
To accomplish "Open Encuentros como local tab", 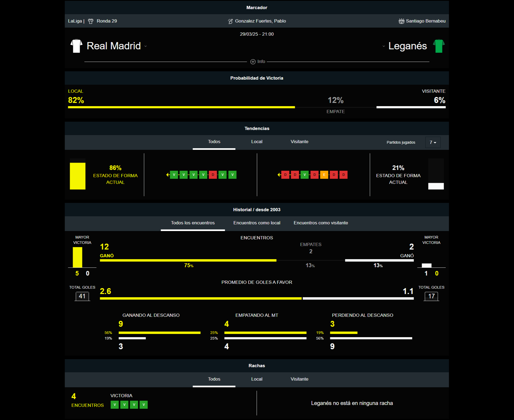I will click(256, 223).
